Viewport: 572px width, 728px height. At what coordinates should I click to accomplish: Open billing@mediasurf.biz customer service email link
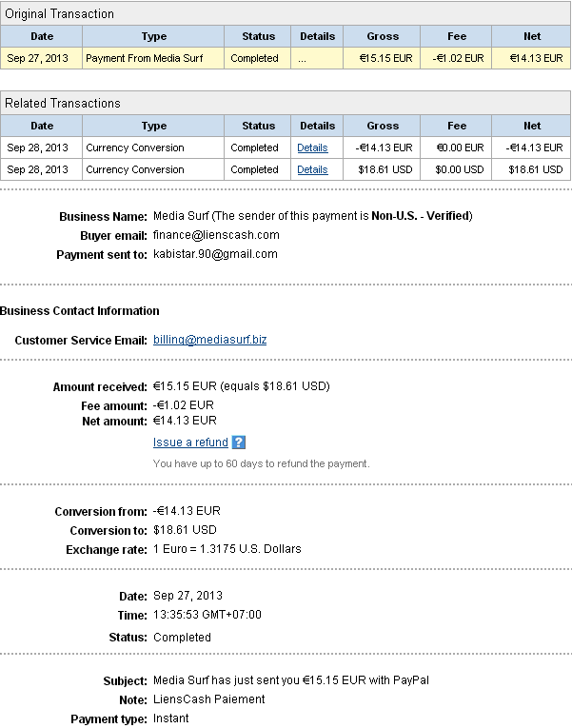(209, 340)
